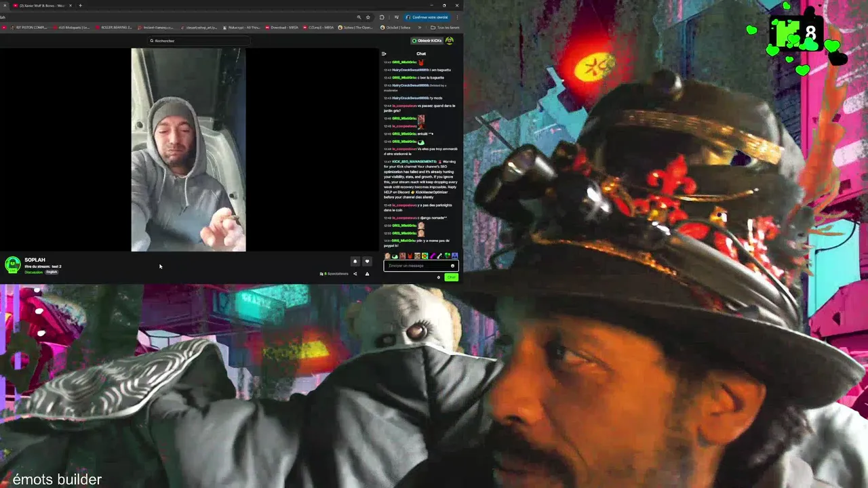This screenshot has height=488, width=868.
Task: Click the zoom magnifier icon in address bar
Action: [x=359, y=17]
